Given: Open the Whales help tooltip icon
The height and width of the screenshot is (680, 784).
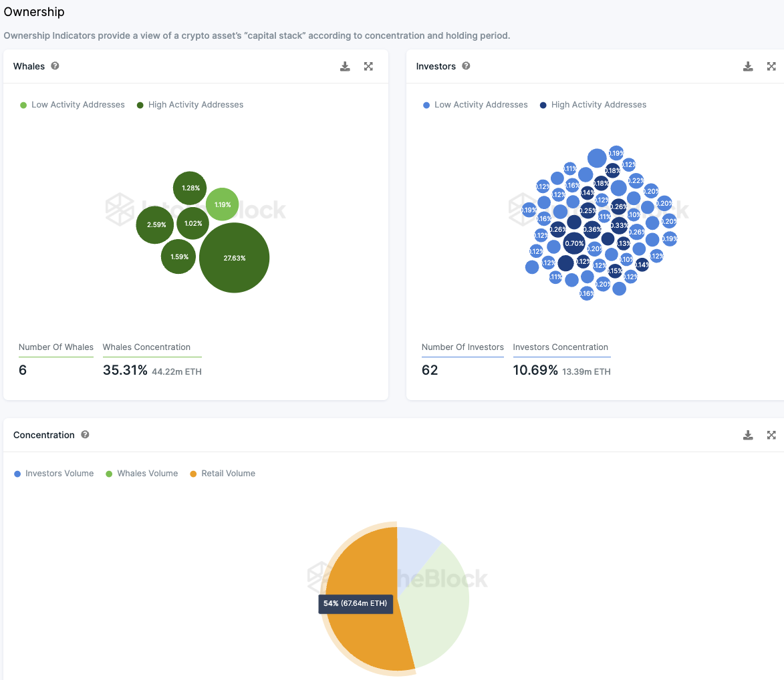Looking at the screenshot, I should pos(55,66).
